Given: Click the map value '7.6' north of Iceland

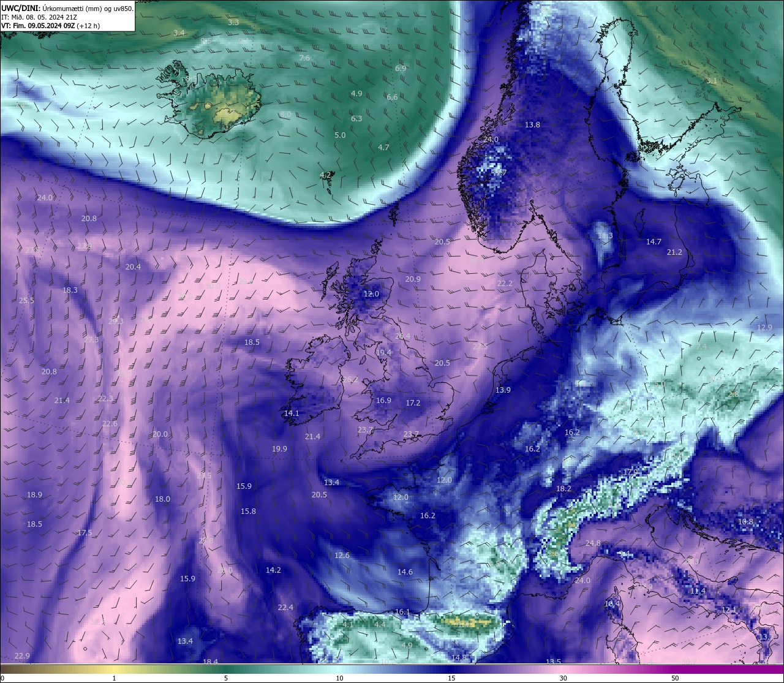Looking at the screenshot, I should tap(304, 58).
